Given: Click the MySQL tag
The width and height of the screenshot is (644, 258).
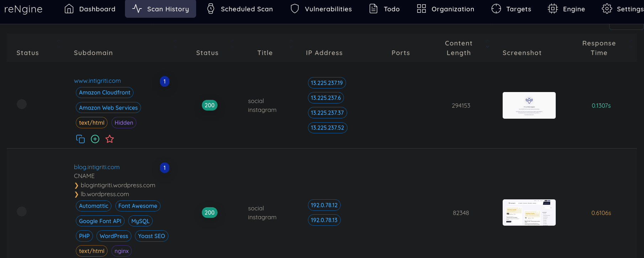Looking at the screenshot, I should (x=140, y=221).
